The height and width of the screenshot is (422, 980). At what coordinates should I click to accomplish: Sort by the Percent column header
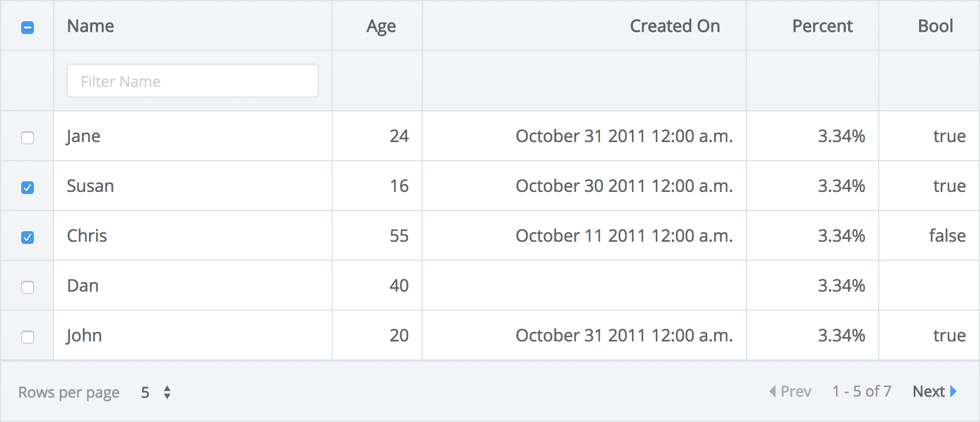click(822, 26)
